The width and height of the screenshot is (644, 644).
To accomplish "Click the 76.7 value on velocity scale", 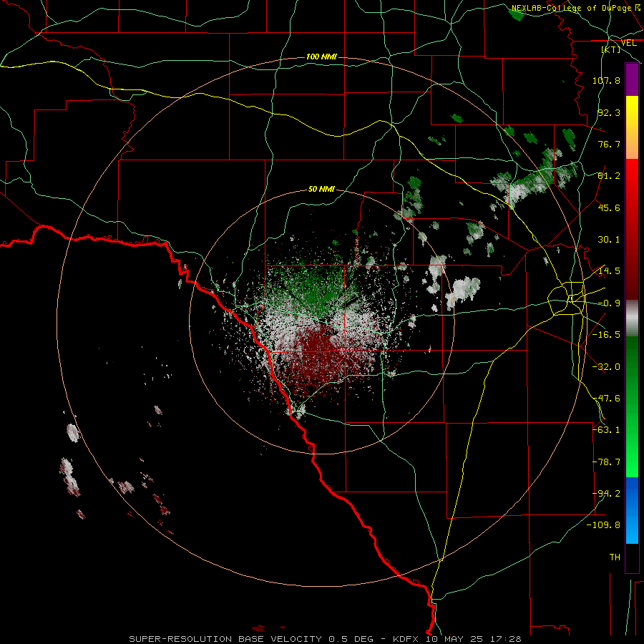I will 609,144.
